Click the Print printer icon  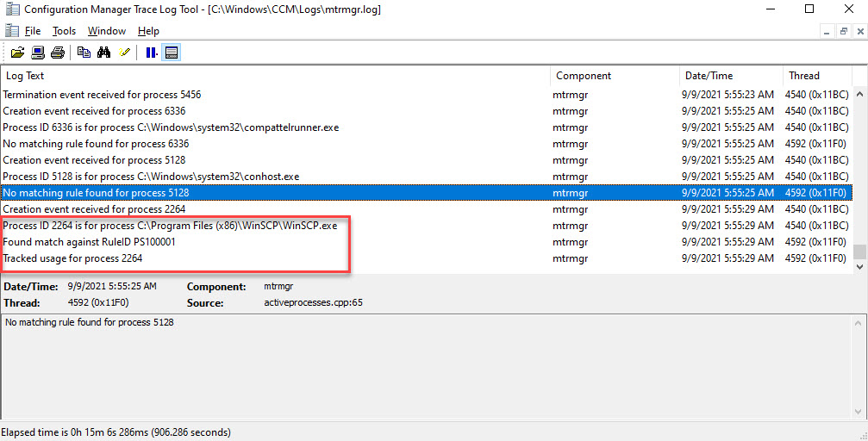(x=58, y=53)
